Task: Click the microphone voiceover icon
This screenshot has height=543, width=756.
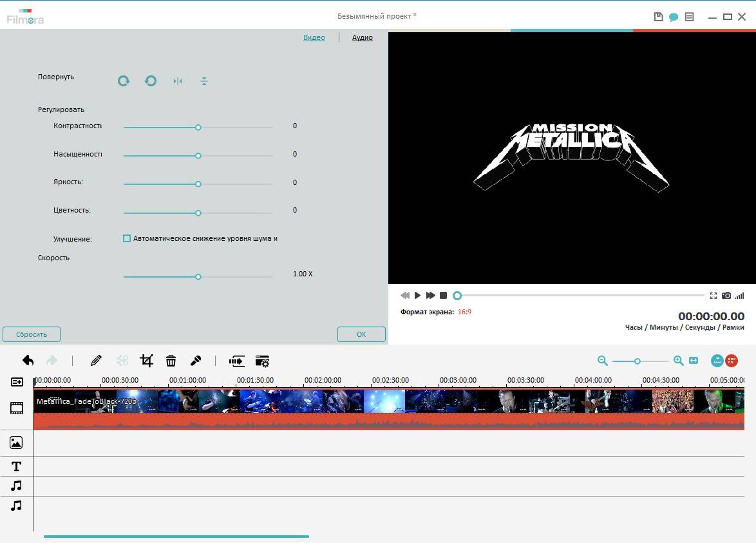Action: (195, 360)
